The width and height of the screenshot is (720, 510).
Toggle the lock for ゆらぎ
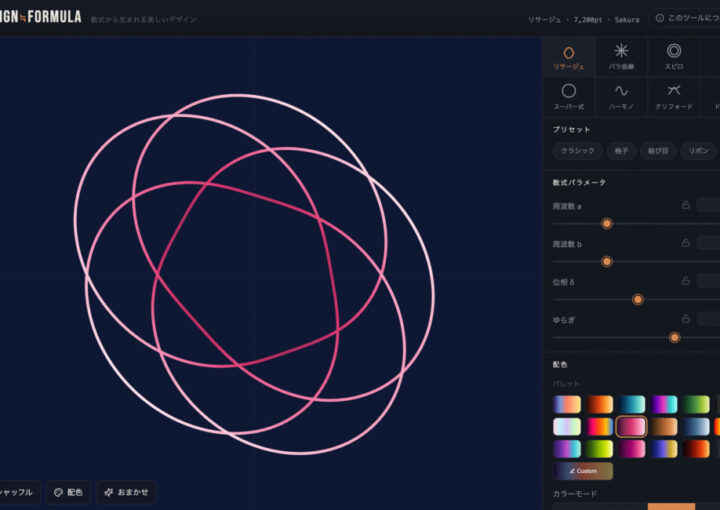tap(686, 318)
